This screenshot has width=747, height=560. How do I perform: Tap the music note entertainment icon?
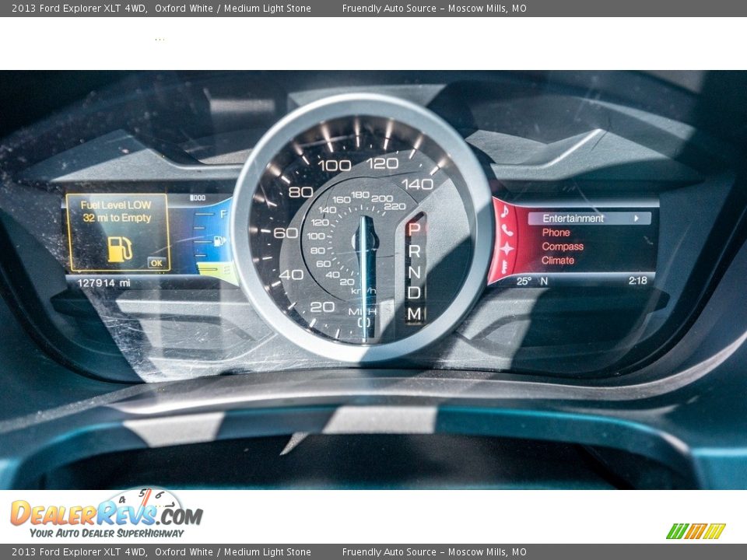(504, 212)
